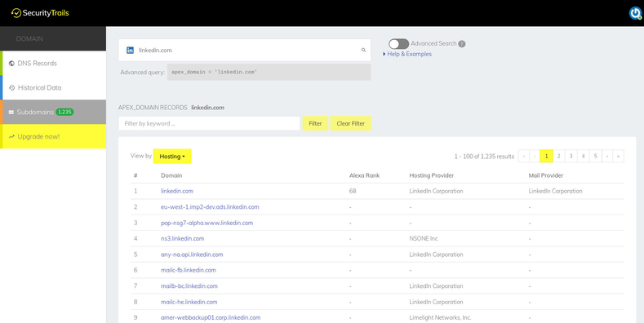Go to results page 2
The image size is (644, 323).
pyautogui.click(x=558, y=156)
